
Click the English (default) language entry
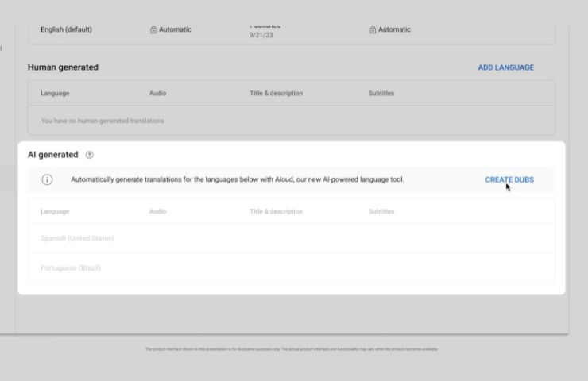pos(66,29)
